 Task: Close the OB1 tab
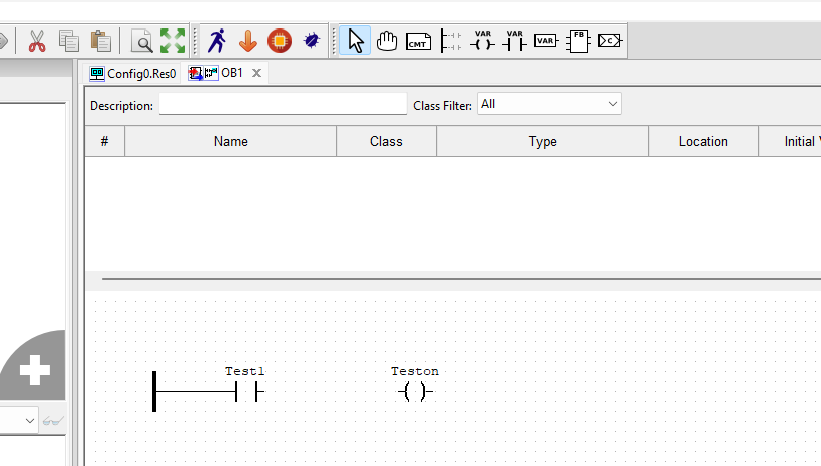click(256, 73)
